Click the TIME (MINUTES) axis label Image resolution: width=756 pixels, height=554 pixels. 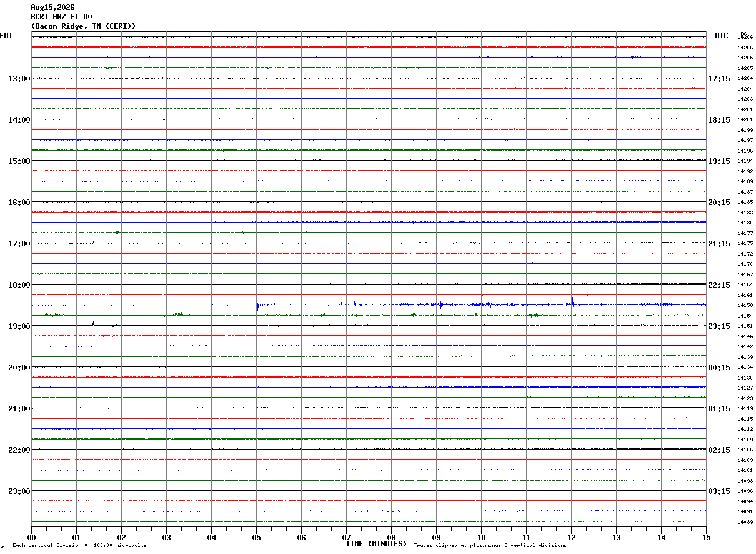coord(376,544)
